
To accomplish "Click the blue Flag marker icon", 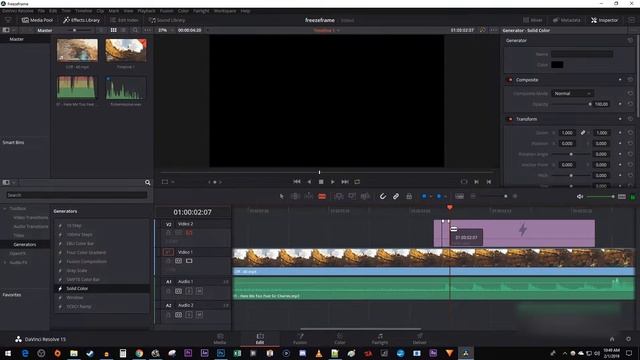I will coord(424,196).
